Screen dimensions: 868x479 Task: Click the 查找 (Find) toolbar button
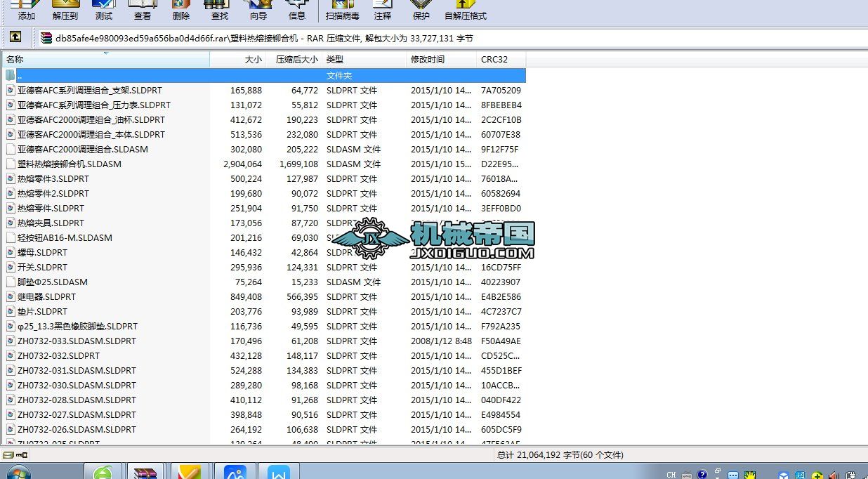tap(220, 11)
